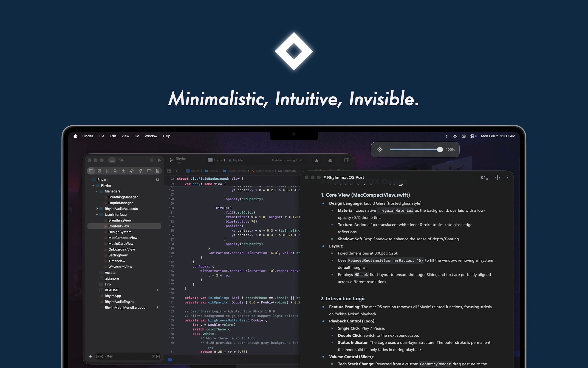Open the Help menu
The image size is (588, 368).
[x=167, y=136]
